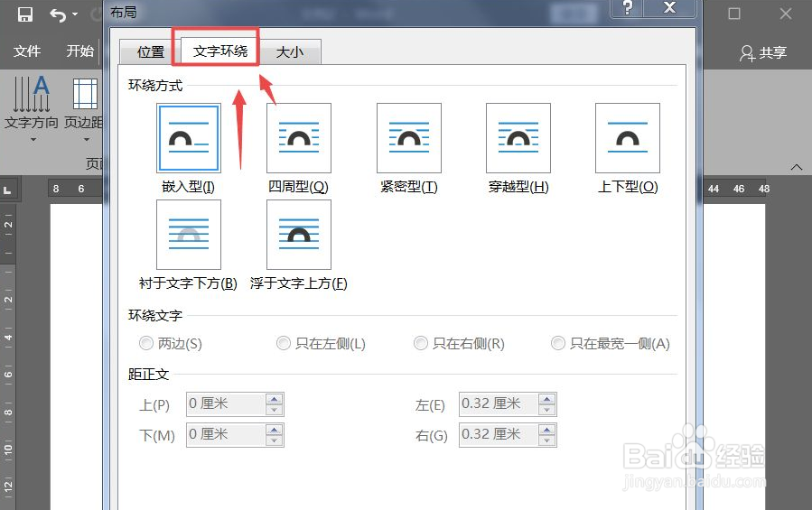Open the Undo history dropdown arrow
812x510 pixels.
coord(75,14)
